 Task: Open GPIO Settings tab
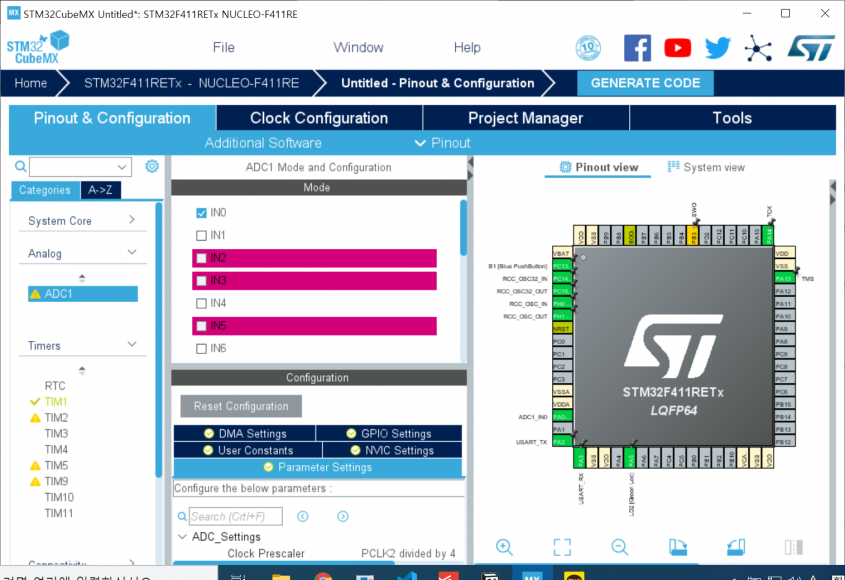(x=389, y=433)
